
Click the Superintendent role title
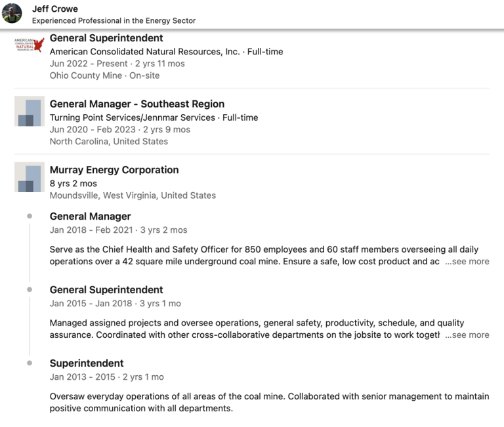coord(87,363)
